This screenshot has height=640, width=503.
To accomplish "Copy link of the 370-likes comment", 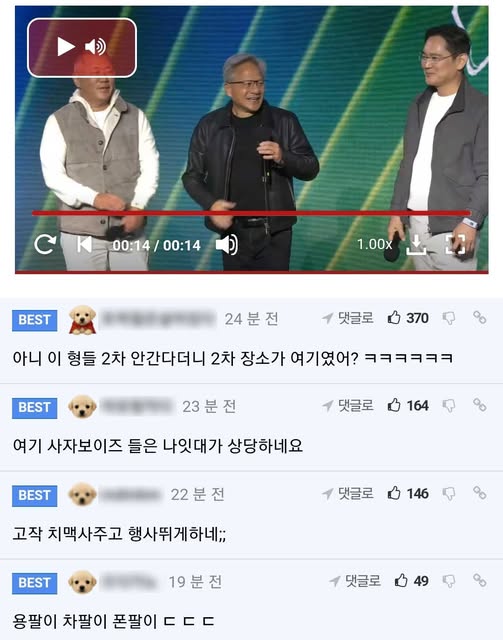I will pyautogui.click(x=480, y=317).
